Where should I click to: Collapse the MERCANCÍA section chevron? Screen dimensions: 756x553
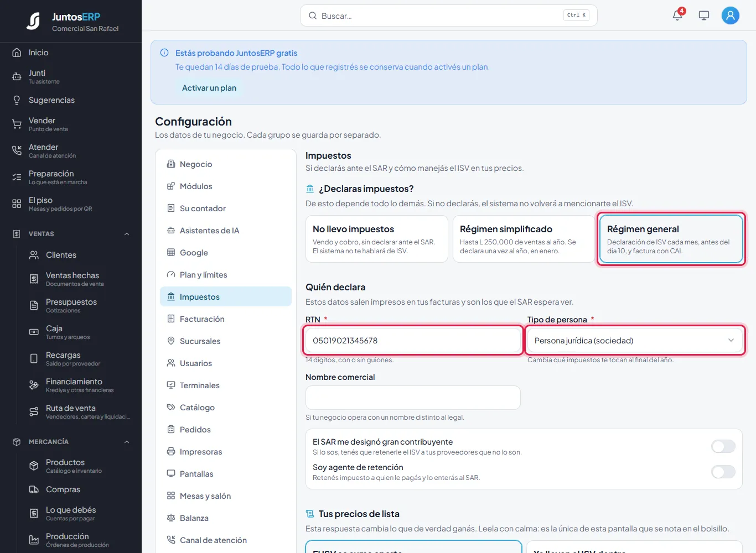coord(127,442)
